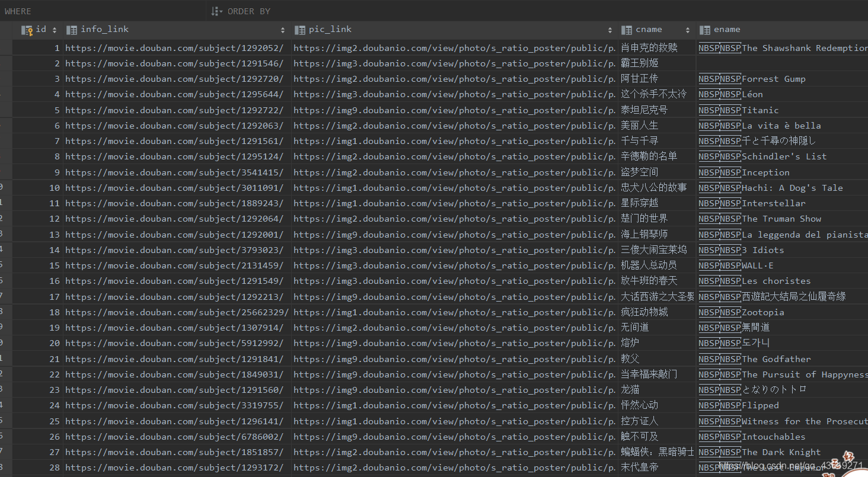This screenshot has width=868, height=477.
Task: Open the info_link URL for The Shawshank Redemption
Action: tap(176, 47)
